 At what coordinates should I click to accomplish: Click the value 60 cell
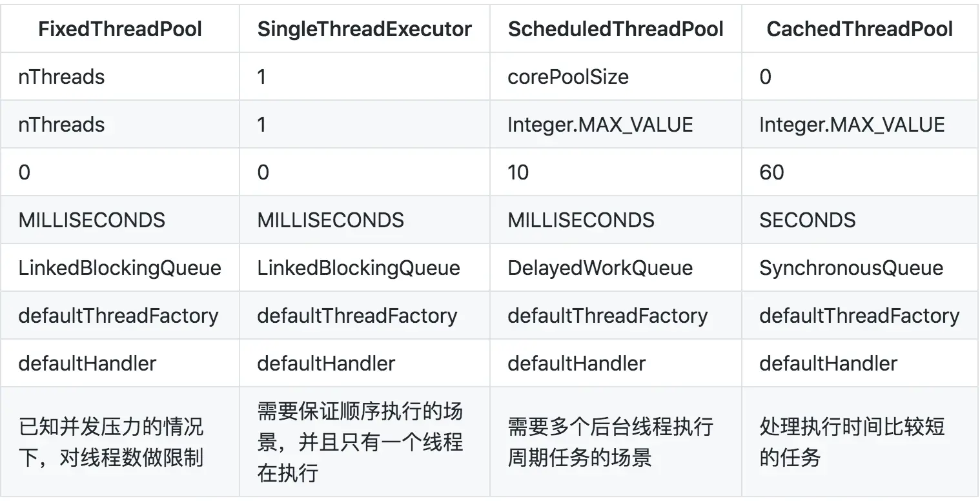[771, 172]
